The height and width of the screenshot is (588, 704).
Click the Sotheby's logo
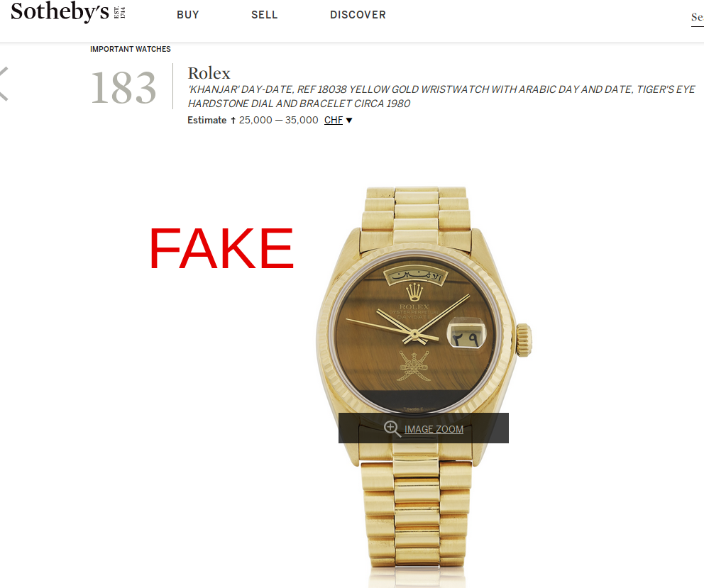coord(68,11)
